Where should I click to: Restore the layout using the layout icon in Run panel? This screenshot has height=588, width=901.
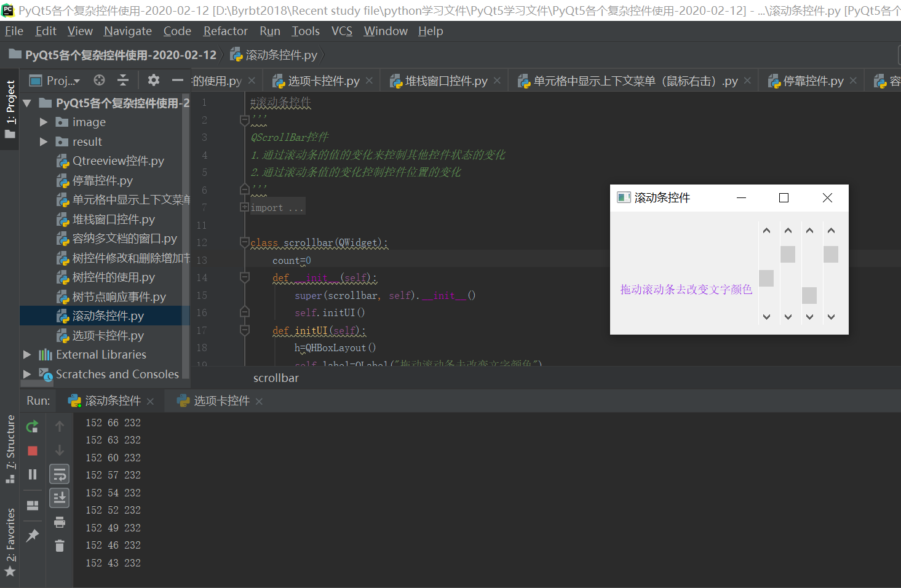tap(33, 506)
